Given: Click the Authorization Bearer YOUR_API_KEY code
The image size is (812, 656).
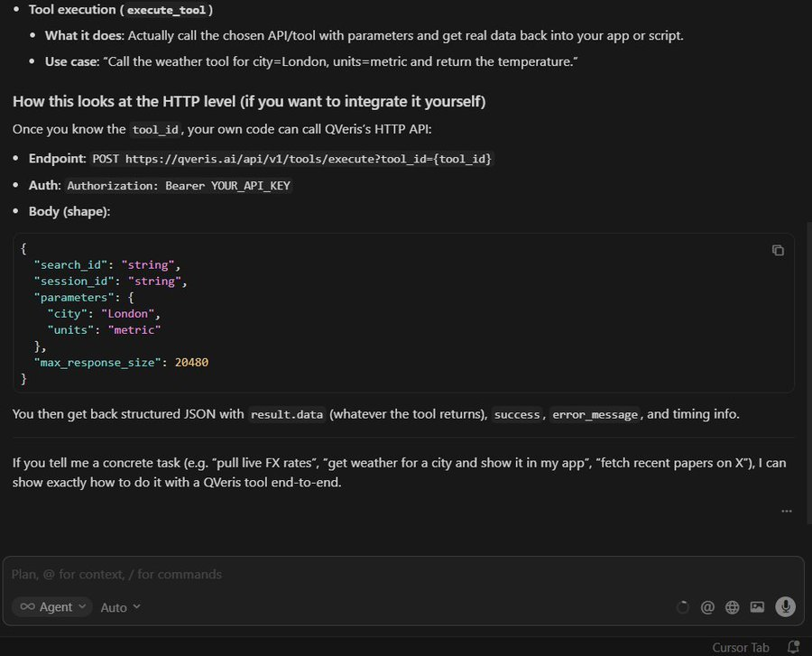Looking at the screenshot, I should tap(179, 185).
